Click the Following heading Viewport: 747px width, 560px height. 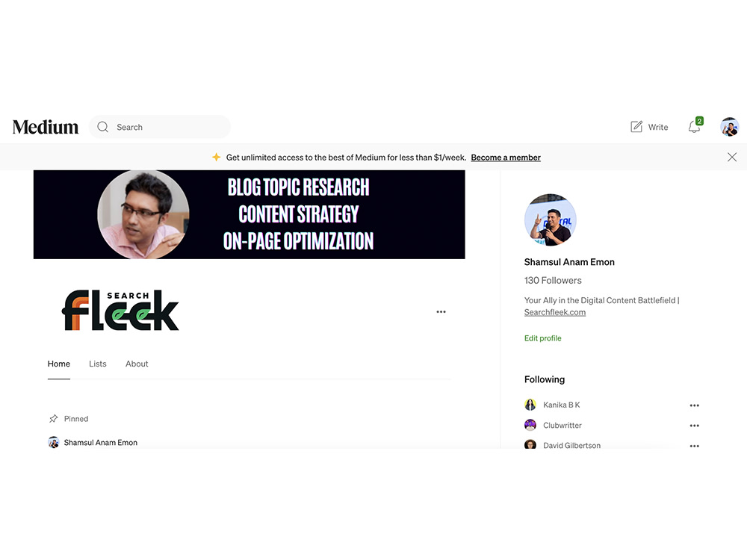tap(545, 379)
